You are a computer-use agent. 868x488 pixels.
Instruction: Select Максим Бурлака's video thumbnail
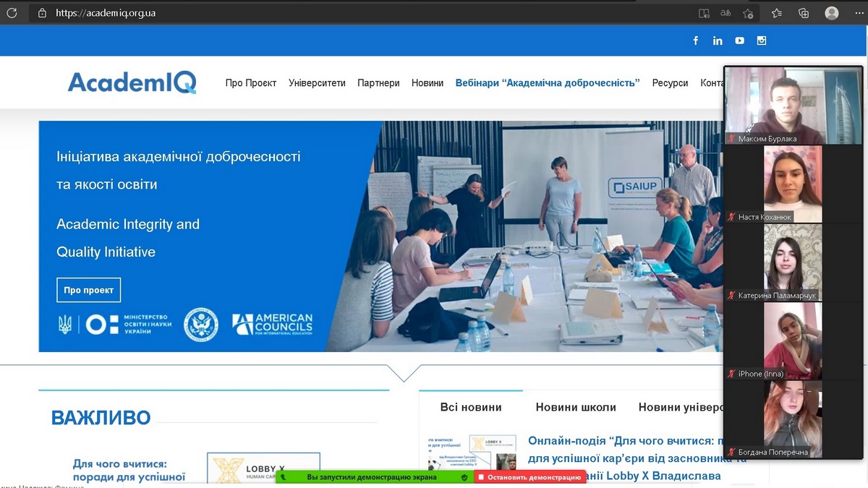pyautogui.click(x=793, y=105)
